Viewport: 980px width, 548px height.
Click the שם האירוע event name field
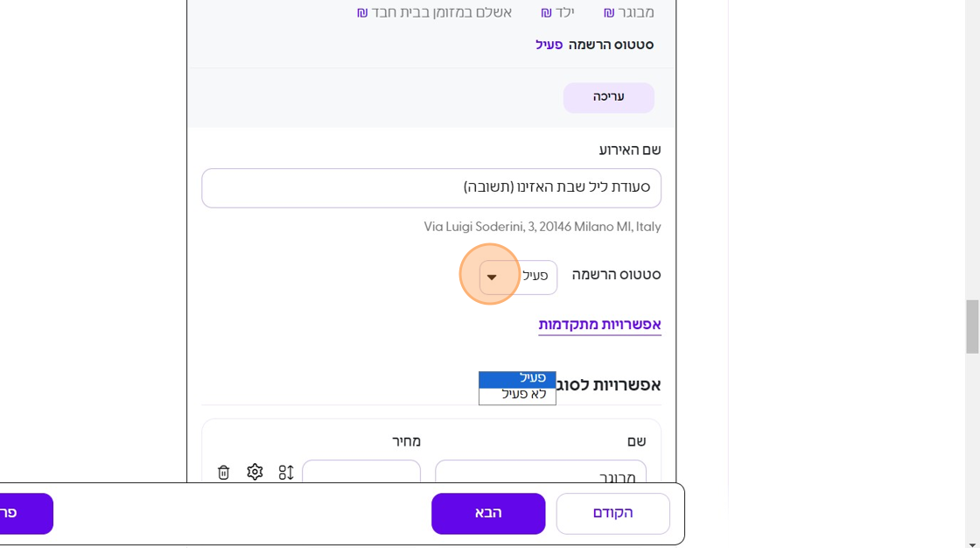pos(430,187)
